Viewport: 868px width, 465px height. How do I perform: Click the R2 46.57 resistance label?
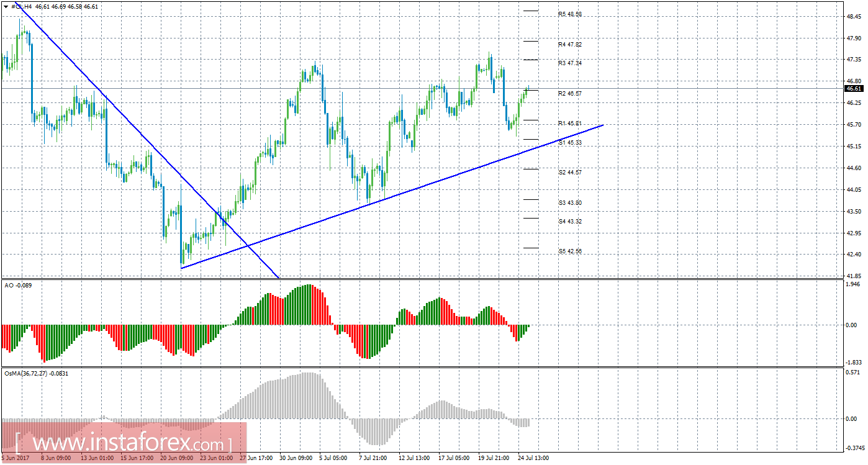coord(569,93)
